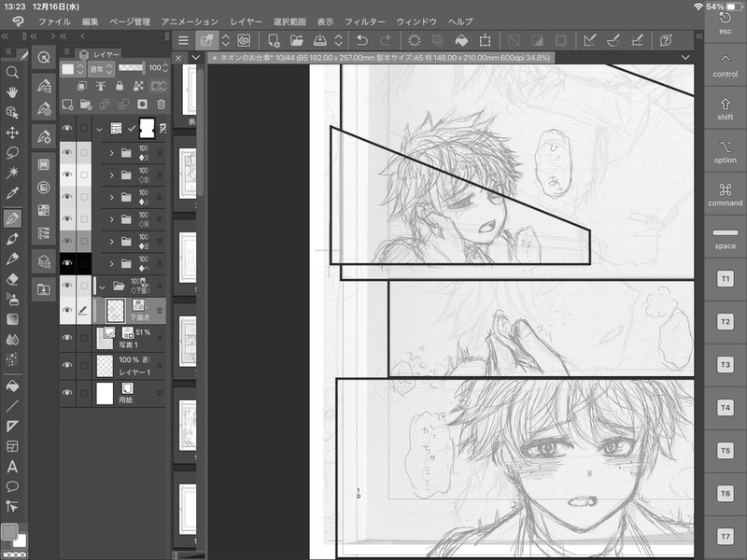Create a new layer folder
Image resolution: width=747 pixels, height=560 pixels.
(x=86, y=105)
